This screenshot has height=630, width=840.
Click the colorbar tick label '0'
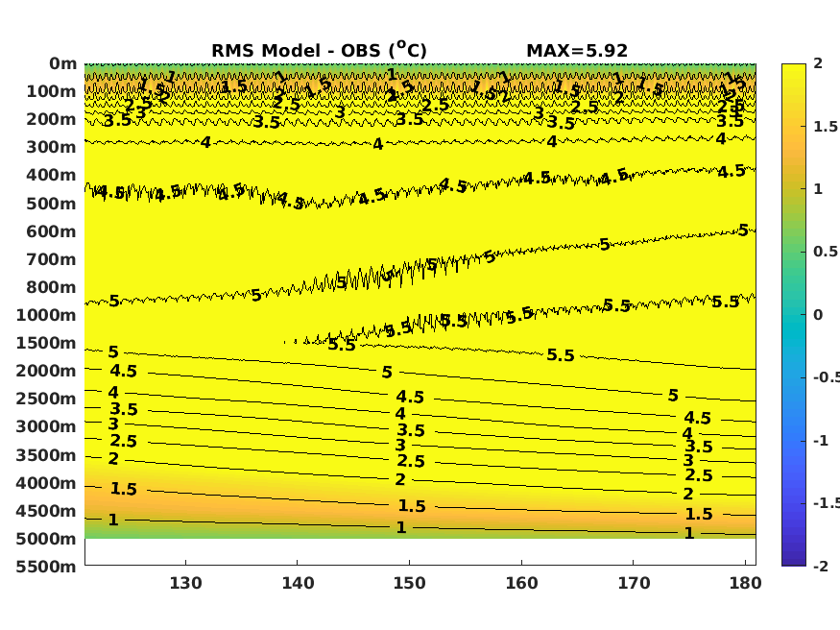click(818, 315)
